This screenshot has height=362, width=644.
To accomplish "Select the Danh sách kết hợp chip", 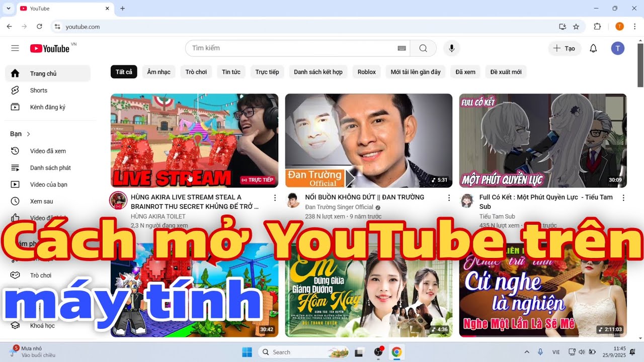I will pyautogui.click(x=318, y=72).
